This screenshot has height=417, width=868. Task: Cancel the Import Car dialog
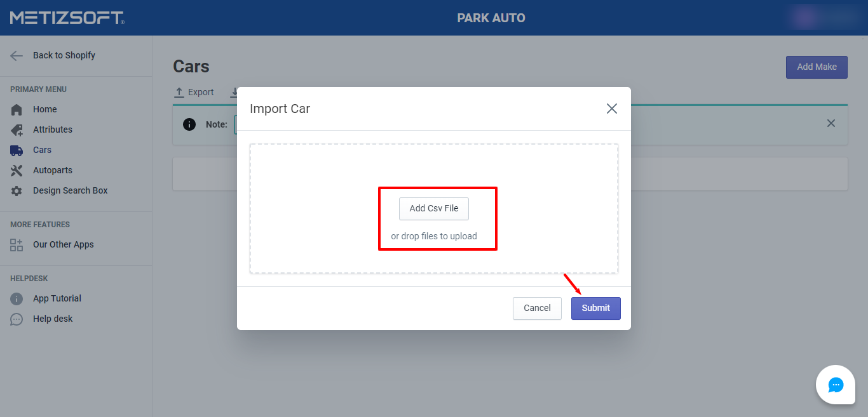click(536, 308)
